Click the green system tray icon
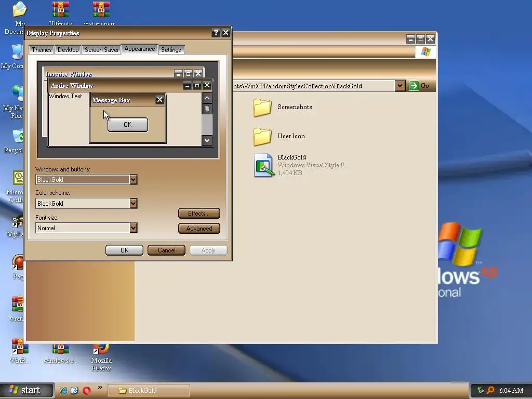 [480, 390]
